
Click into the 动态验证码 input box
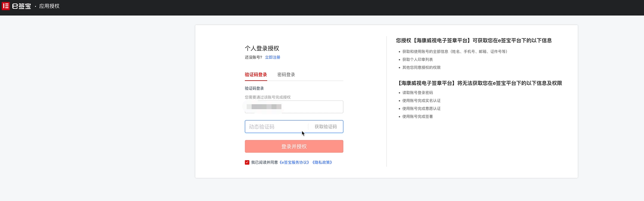coord(275,127)
